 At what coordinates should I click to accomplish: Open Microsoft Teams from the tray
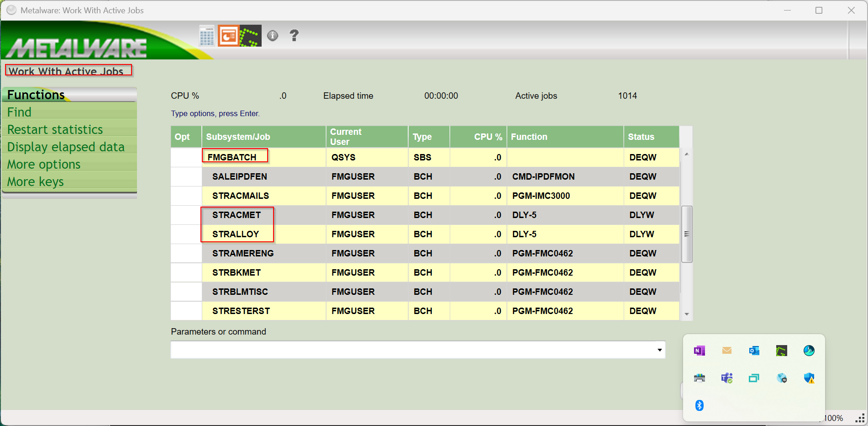(x=727, y=378)
